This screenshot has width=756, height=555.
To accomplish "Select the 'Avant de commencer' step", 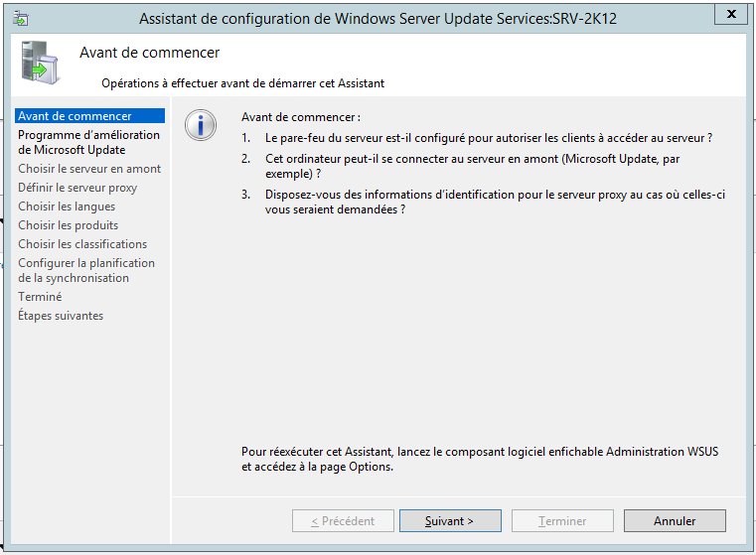I will point(89,116).
